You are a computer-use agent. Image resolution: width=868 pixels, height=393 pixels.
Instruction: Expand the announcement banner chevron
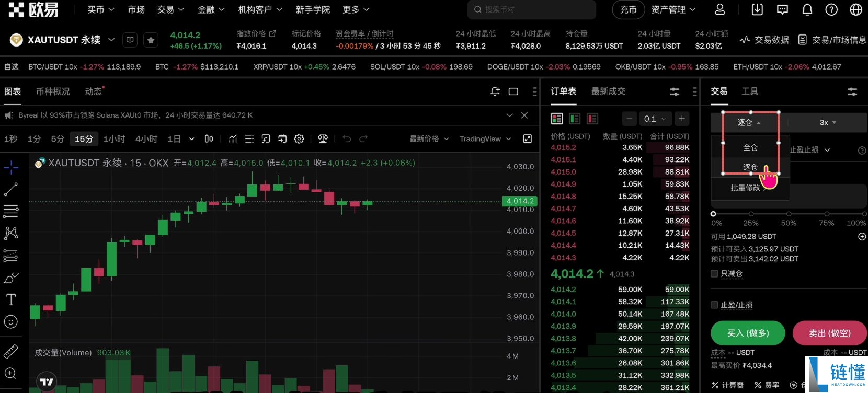(510, 115)
